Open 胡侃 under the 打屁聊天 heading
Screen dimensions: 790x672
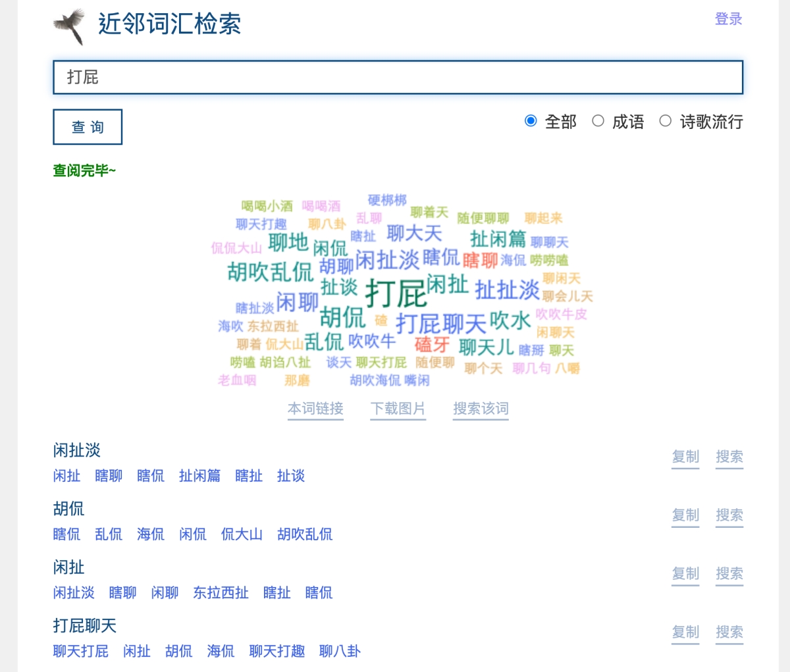click(179, 652)
